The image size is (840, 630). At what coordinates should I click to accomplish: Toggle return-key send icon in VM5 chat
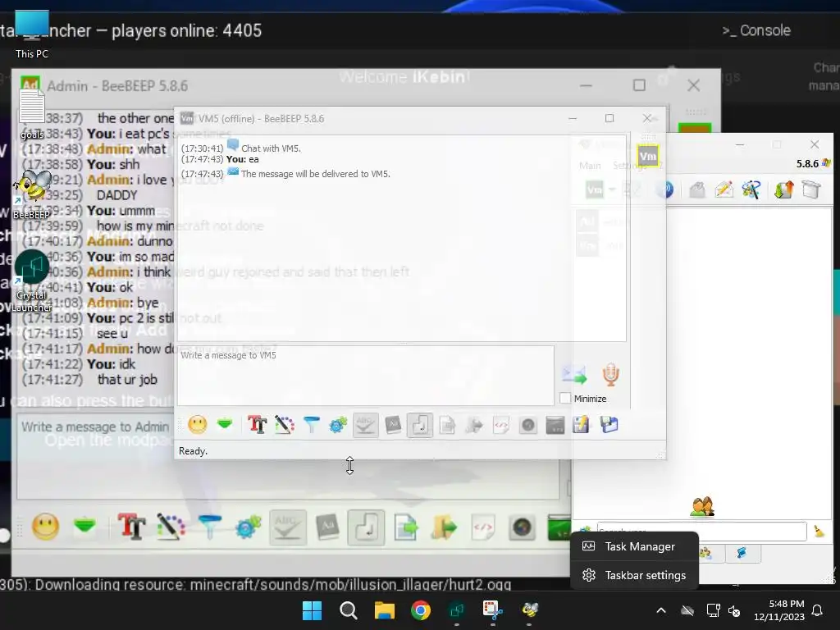point(419,425)
